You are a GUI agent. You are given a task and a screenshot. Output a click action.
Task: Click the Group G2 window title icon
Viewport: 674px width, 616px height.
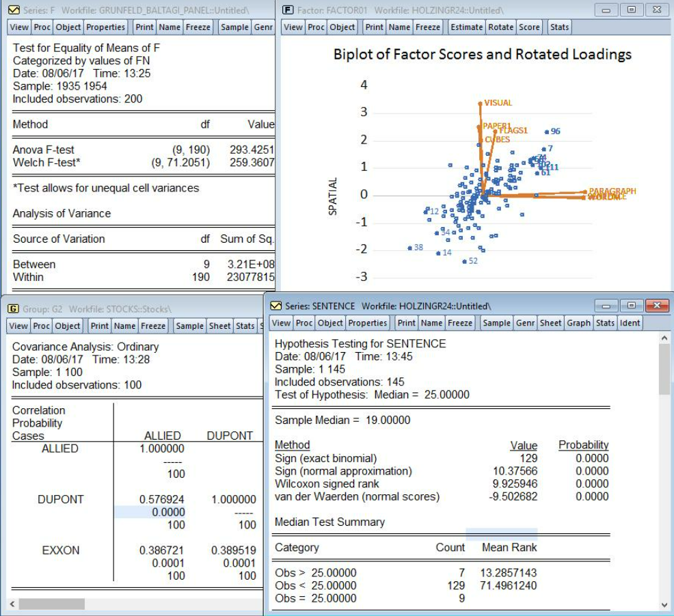13,308
